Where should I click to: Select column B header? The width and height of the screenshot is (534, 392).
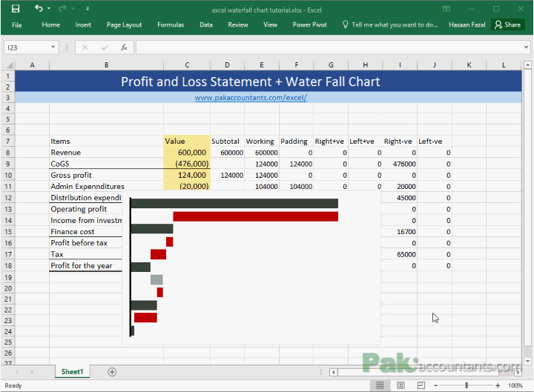click(x=106, y=65)
